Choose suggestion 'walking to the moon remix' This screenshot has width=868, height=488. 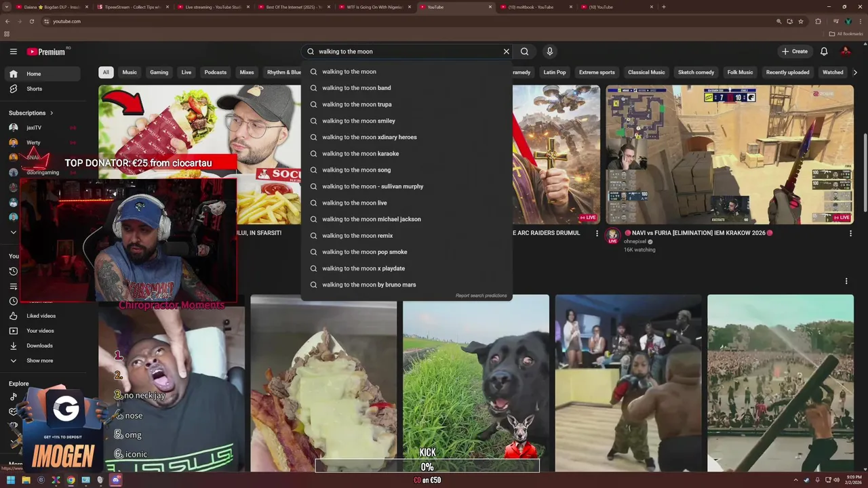(407, 236)
